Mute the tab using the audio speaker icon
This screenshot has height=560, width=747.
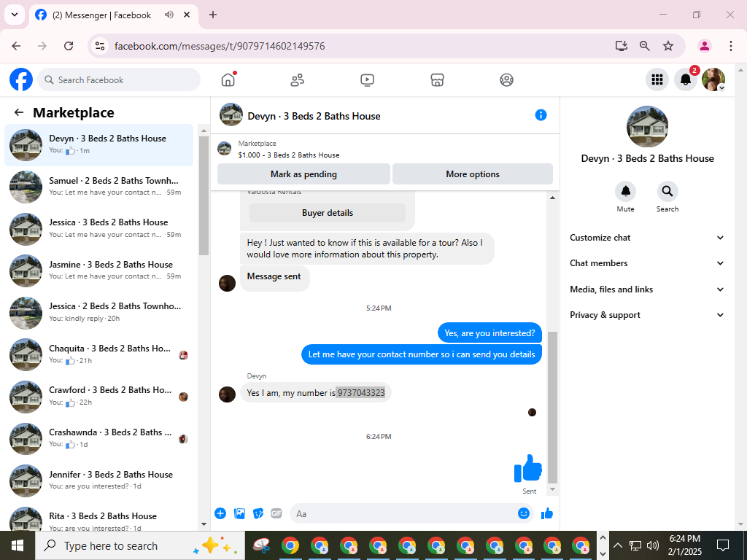pos(169,15)
